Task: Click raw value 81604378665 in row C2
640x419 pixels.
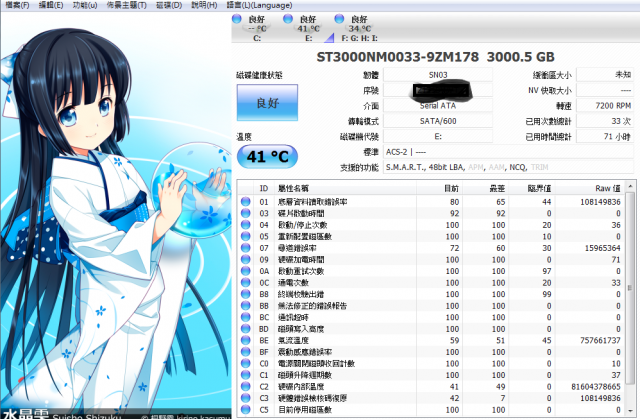Action: tap(596, 386)
